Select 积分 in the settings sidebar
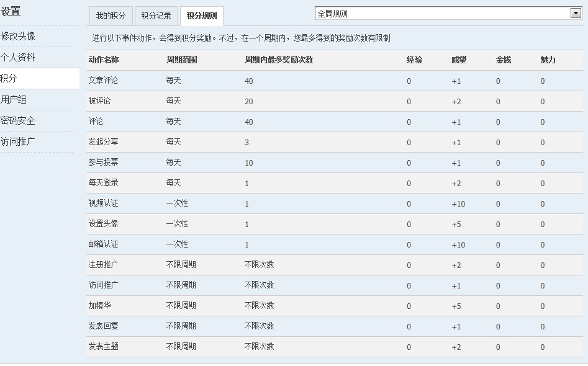588x366 pixels. (39, 78)
